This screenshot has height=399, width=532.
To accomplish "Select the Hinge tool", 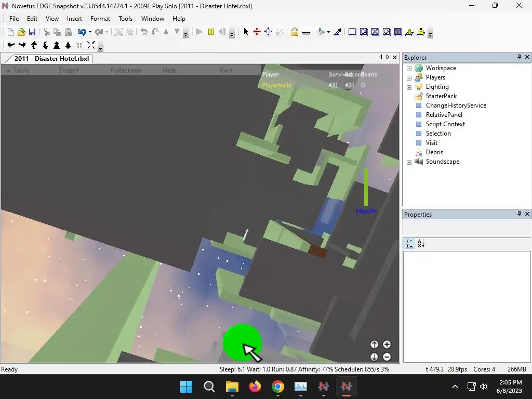I will pos(409,32).
